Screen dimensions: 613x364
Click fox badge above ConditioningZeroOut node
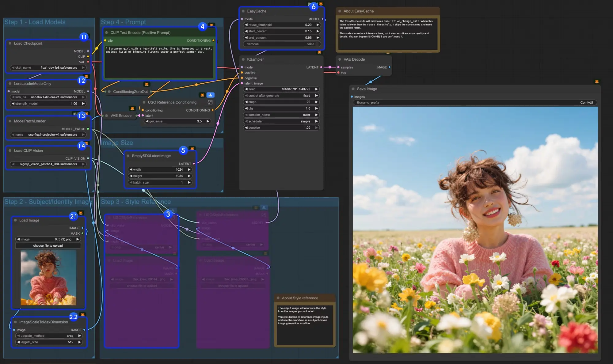point(147,84)
